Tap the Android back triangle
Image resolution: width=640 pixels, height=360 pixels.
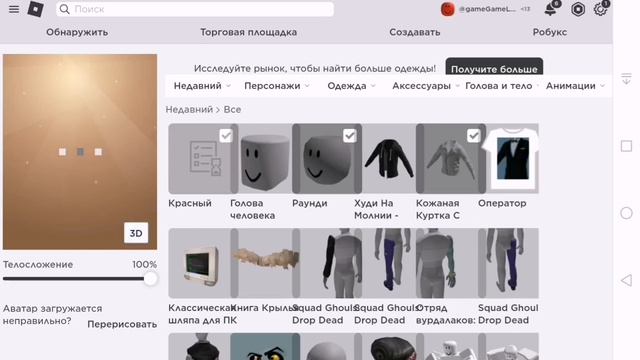[626, 280]
